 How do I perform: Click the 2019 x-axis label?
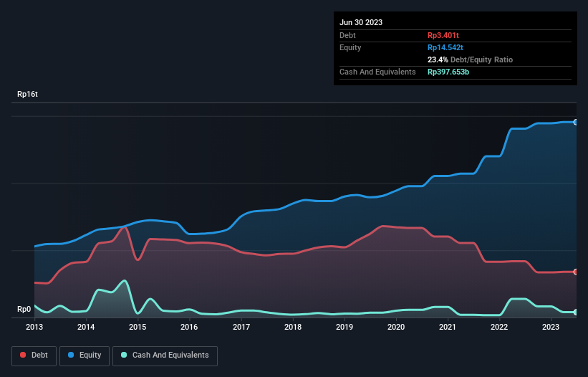344,327
